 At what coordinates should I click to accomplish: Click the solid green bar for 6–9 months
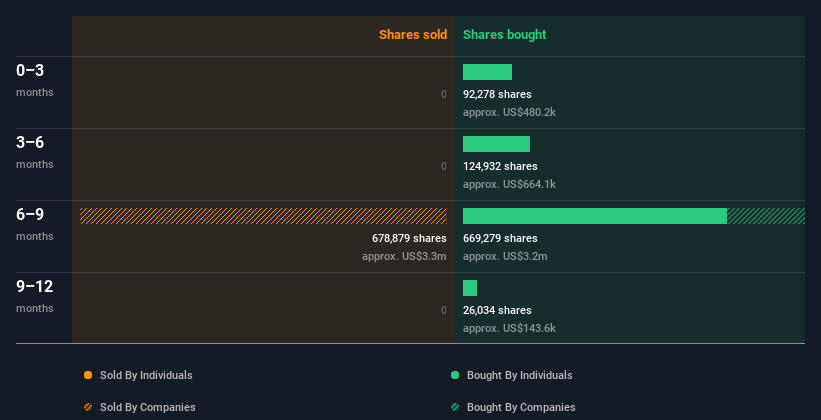point(595,216)
